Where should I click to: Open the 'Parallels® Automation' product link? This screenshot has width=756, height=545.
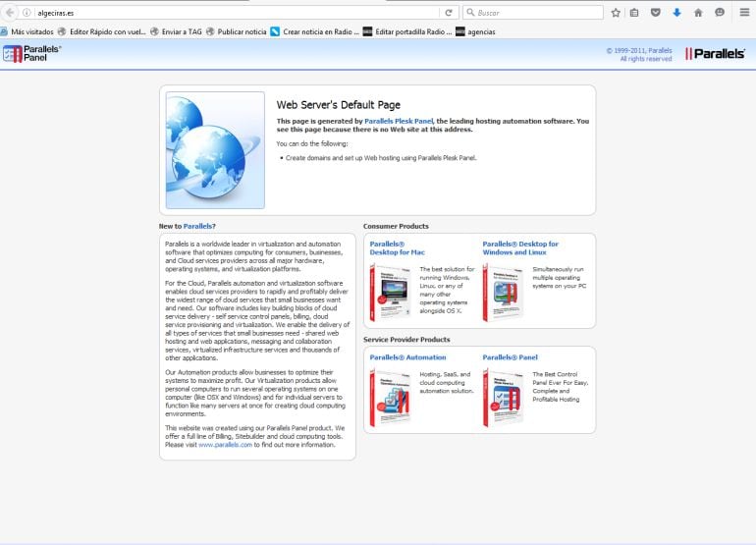(407, 357)
